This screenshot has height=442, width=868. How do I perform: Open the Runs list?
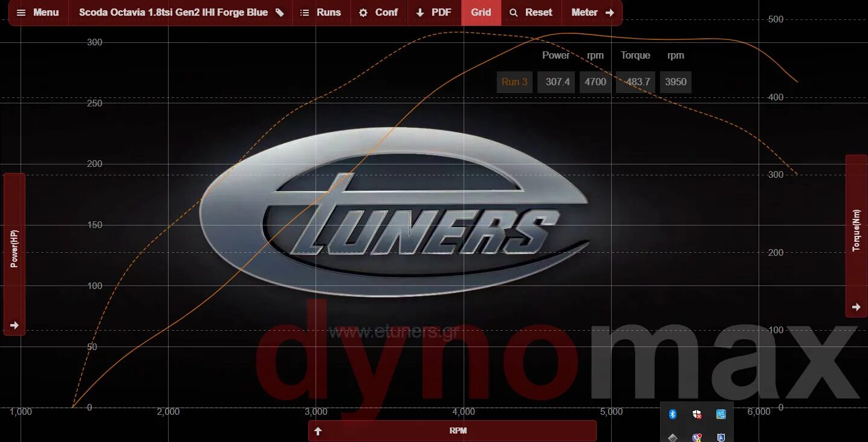[321, 13]
